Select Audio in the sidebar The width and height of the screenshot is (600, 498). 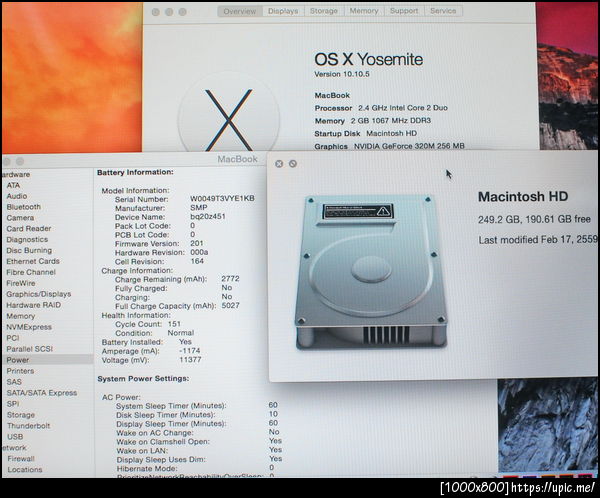[17, 196]
